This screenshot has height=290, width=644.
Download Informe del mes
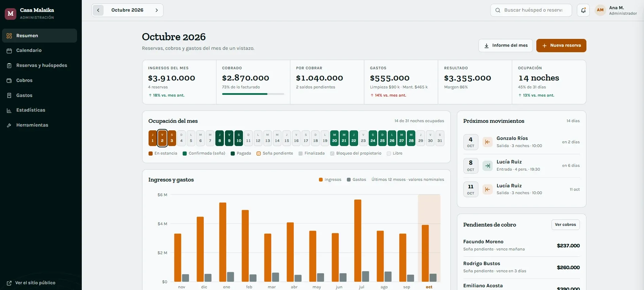click(x=506, y=45)
